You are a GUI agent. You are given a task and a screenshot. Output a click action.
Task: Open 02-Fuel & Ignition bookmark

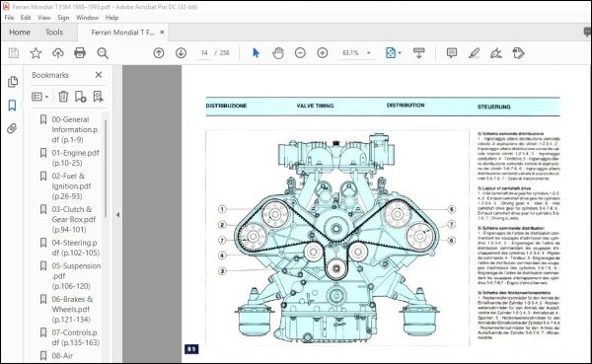click(71, 186)
